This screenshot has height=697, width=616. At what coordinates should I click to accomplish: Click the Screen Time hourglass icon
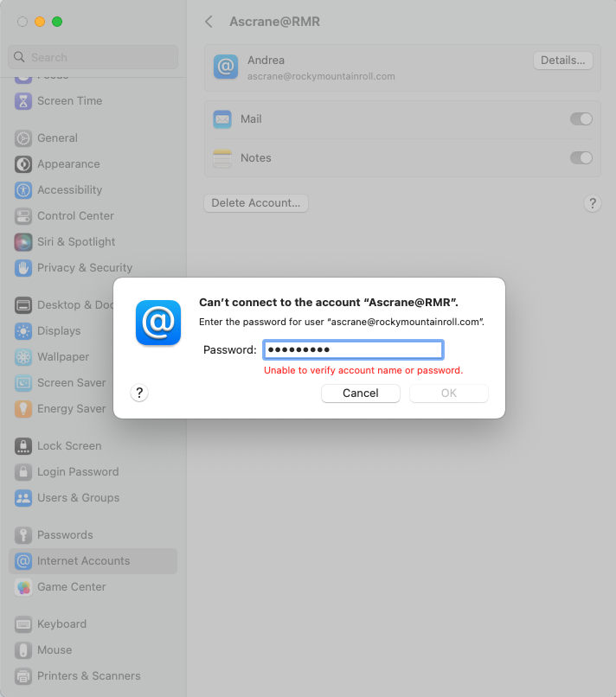(x=23, y=101)
